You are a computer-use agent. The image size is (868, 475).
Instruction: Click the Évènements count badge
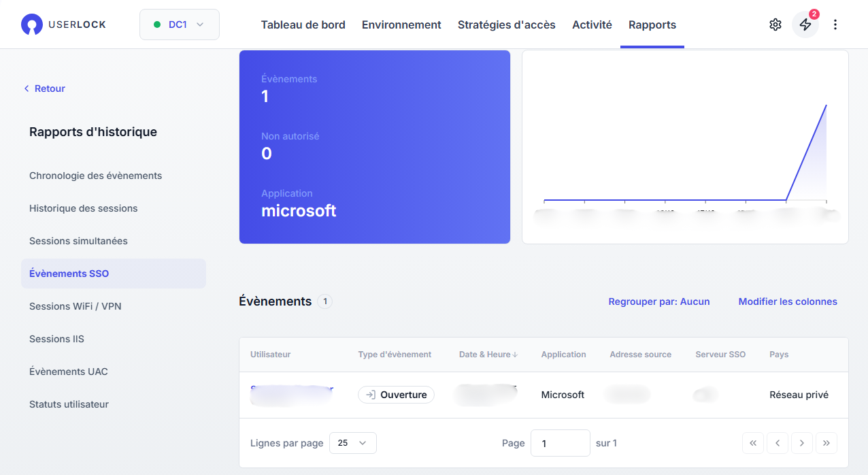tap(325, 301)
